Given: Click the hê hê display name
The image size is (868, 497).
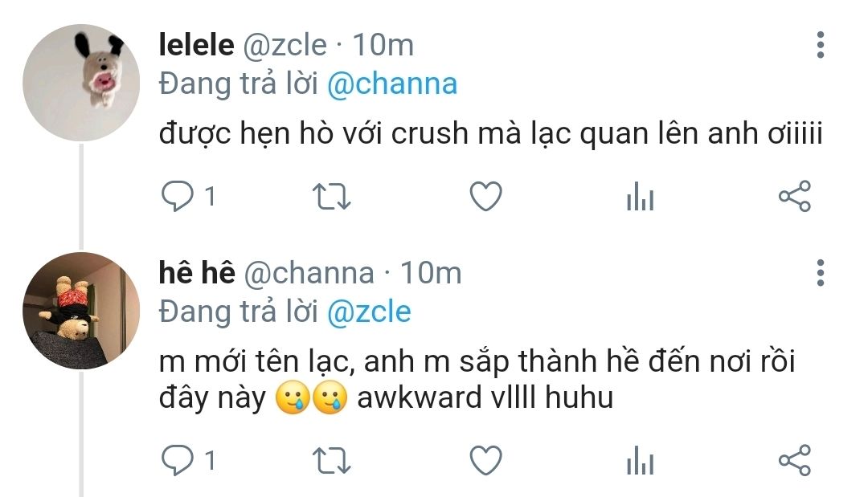Looking at the screenshot, I should pos(197,274).
